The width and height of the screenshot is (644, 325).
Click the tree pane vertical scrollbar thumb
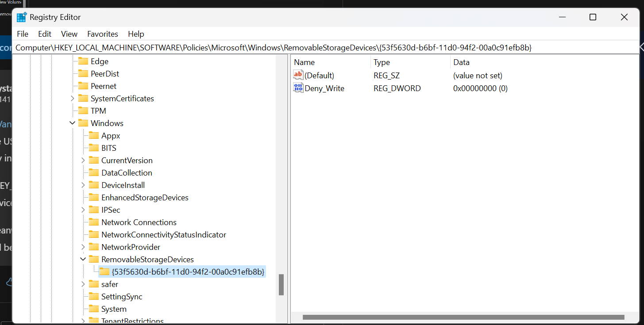click(x=281, y=285)
